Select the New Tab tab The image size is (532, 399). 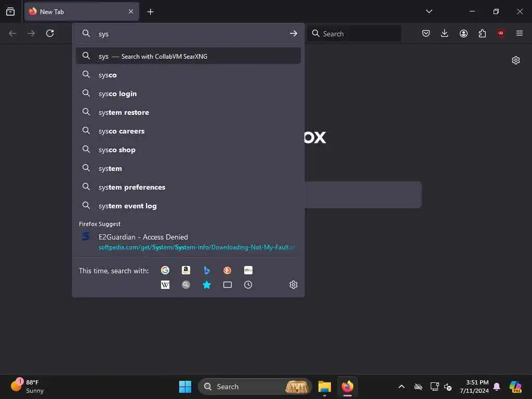[82, 11]
